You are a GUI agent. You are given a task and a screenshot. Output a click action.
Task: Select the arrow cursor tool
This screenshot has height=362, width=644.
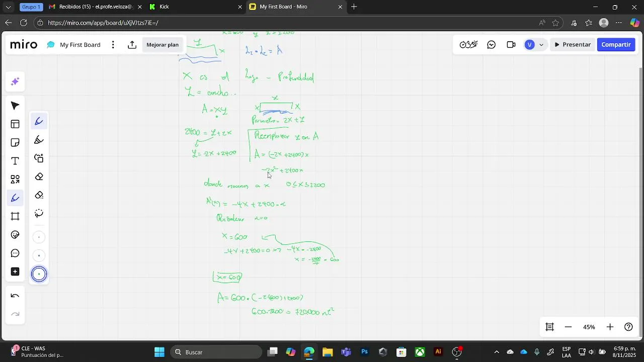(x=15, y=106)
